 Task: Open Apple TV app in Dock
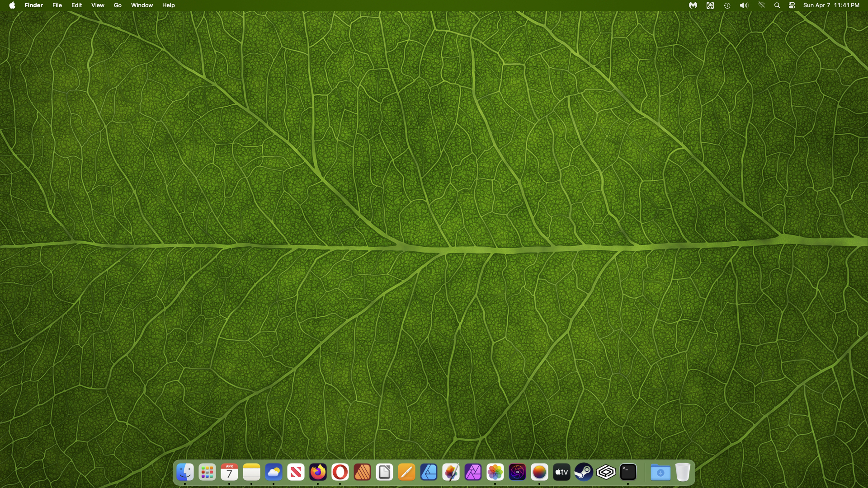click(x=561, y=472)
